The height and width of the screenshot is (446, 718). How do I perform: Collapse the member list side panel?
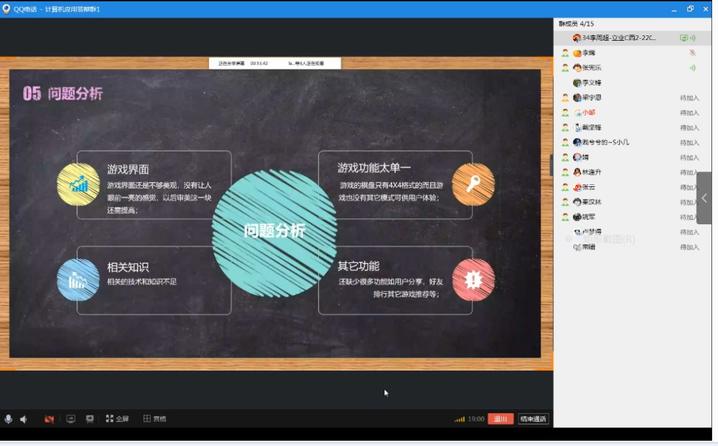click(x=704, y=198)
